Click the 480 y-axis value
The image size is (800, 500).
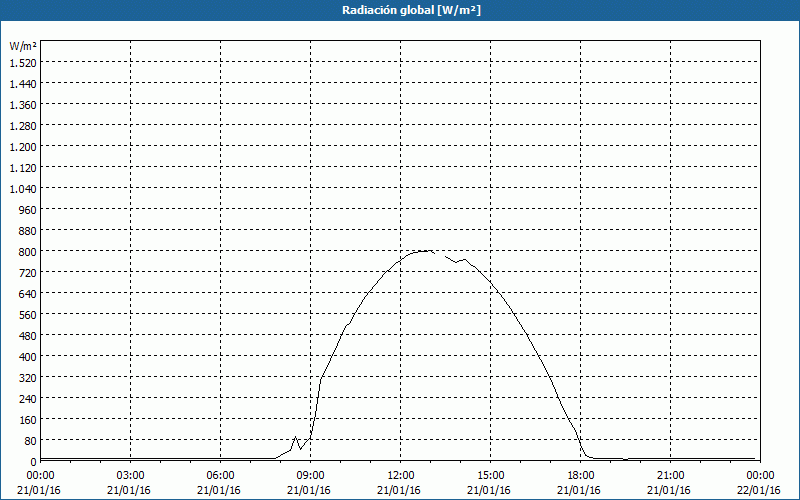tap(28, 336)
